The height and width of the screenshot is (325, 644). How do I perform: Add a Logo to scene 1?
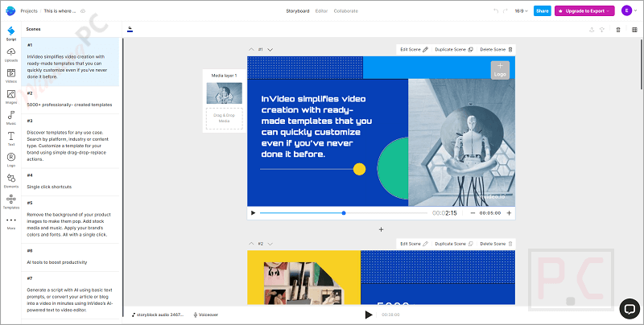click(500, 70)
